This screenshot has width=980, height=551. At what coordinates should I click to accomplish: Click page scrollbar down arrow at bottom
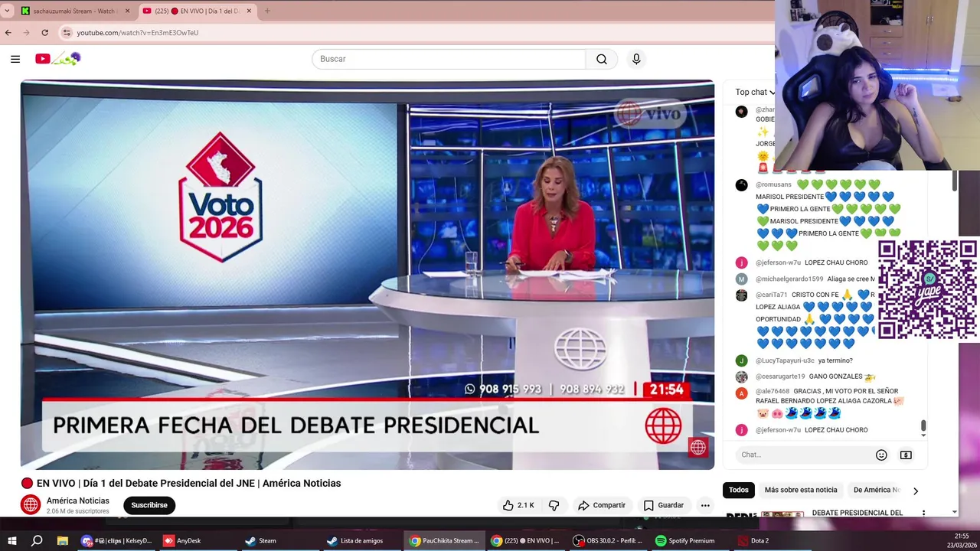tap(954, 511)
